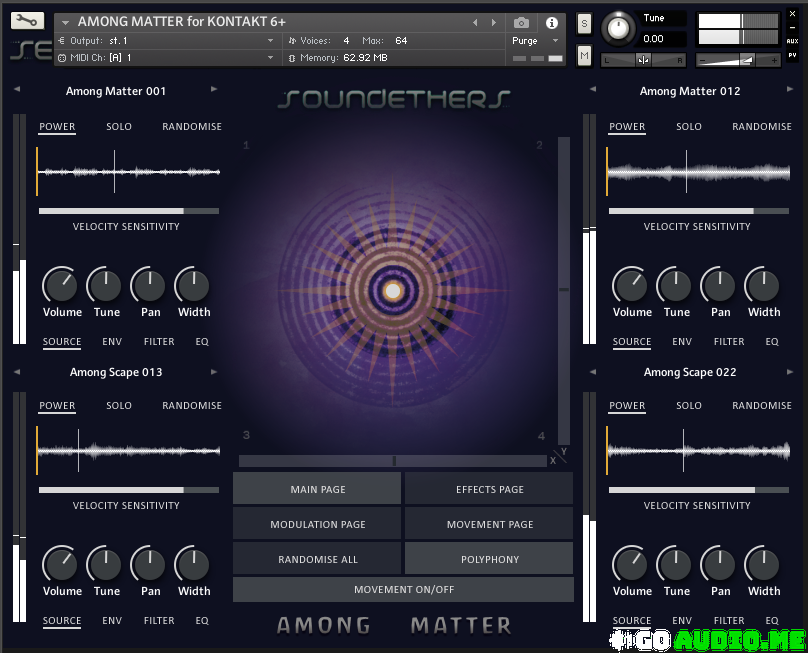This screenshot has width=808, height=653.
Task: Select previous sound for Among Scape 022
Action: tap(593, 372)
